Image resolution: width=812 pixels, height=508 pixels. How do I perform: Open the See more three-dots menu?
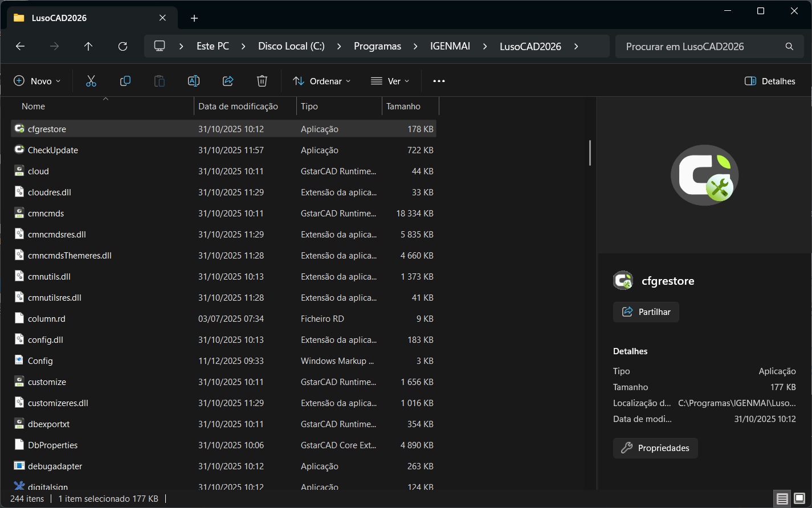[x=439, y=81]
